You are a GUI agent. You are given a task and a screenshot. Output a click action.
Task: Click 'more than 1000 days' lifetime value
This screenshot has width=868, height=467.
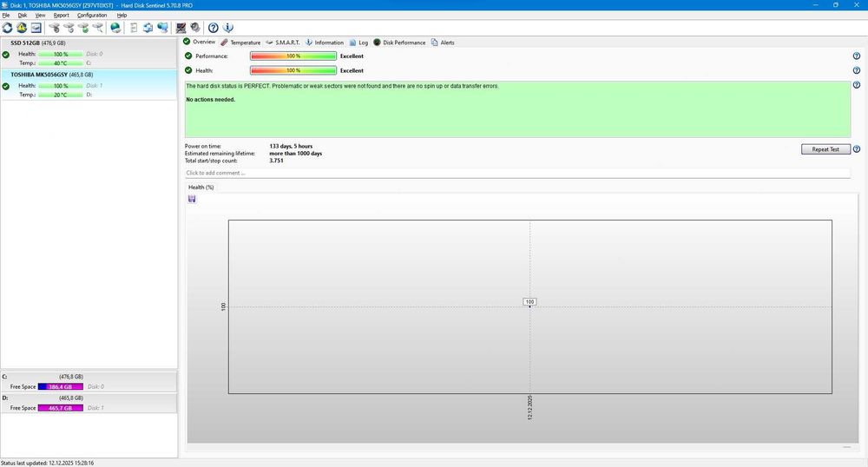pyautogui.click(x=296, y=154)
